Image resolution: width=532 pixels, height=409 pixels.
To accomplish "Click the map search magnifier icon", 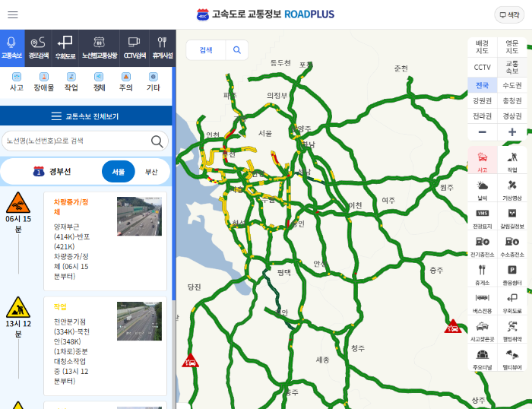I will click(237, 50).
